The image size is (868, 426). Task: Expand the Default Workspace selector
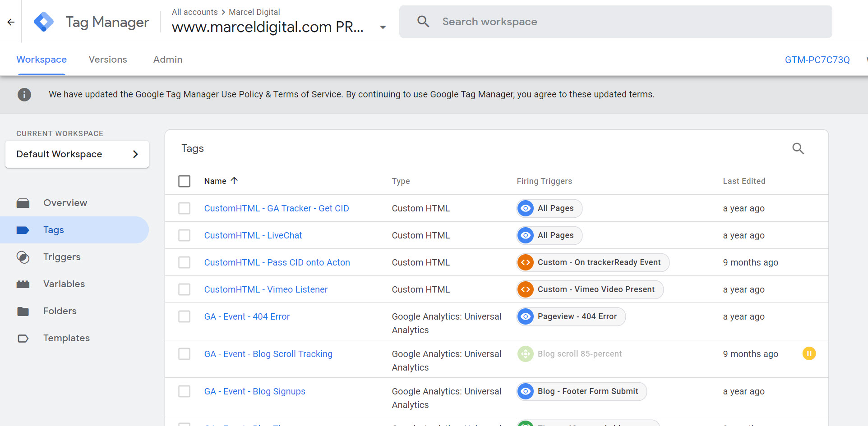pos(77,154)
